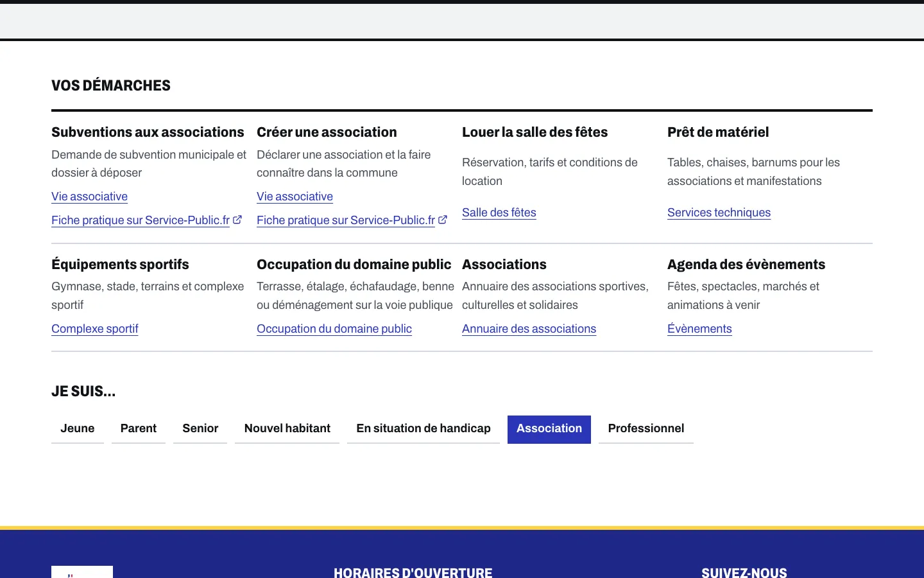Click the VOS DÉMARCHES section title

(111, 85)
